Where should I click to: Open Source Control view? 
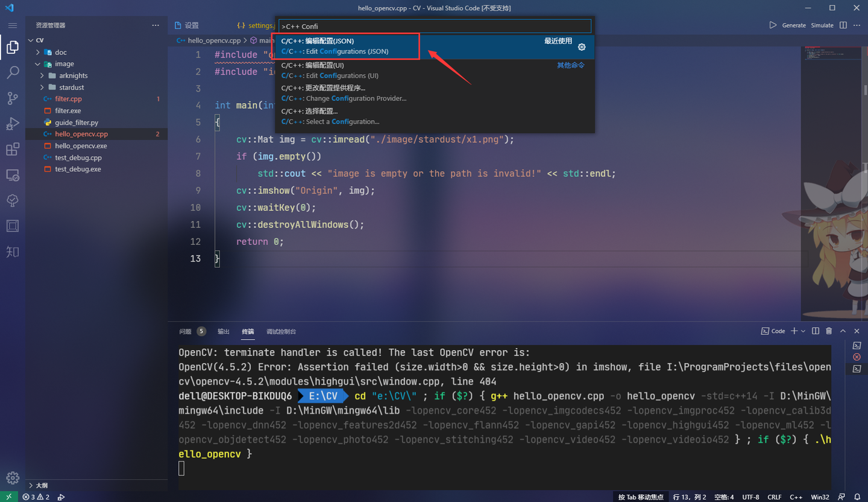(x=12, y=97)
